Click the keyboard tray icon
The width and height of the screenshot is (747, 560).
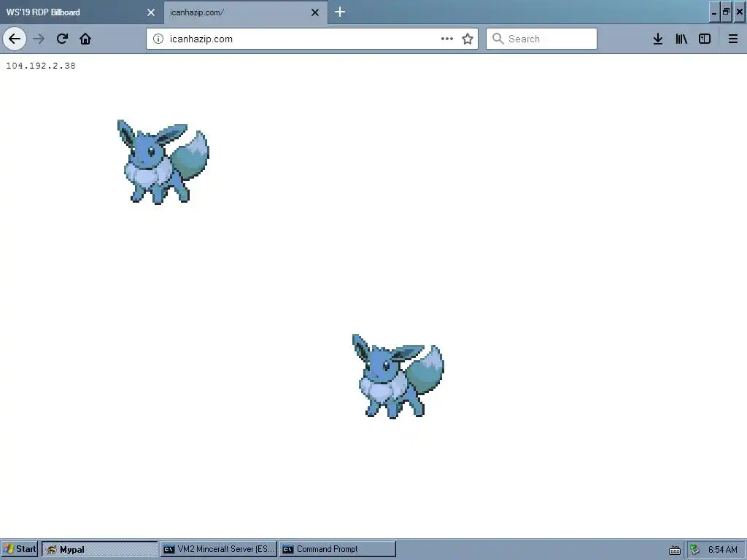coord(675,550)
